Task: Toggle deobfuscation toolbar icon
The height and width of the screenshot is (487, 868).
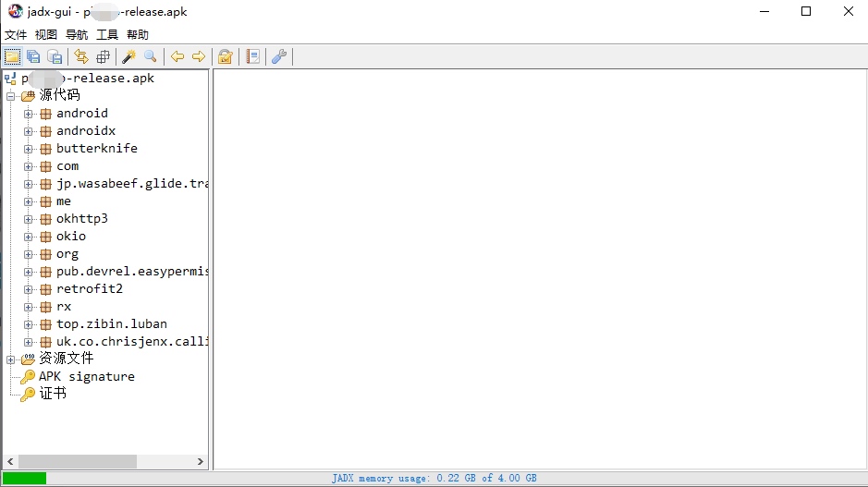Action: [x=225, y=56]
